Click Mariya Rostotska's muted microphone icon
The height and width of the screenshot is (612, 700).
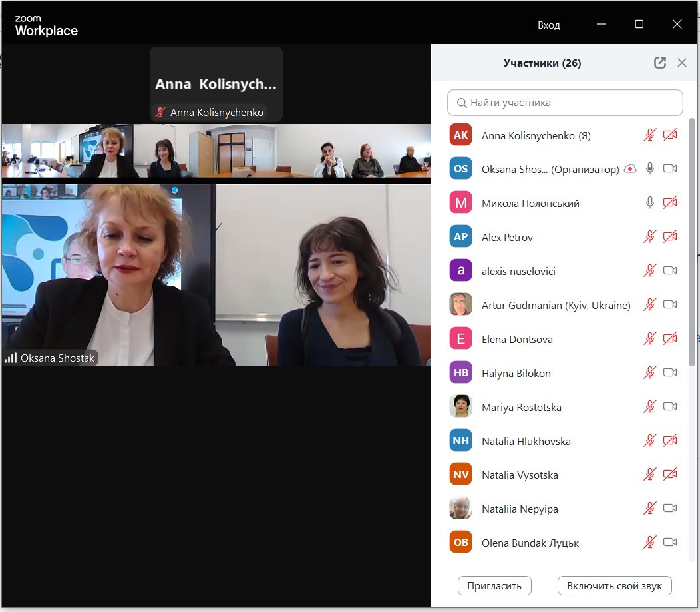(649, 406)
